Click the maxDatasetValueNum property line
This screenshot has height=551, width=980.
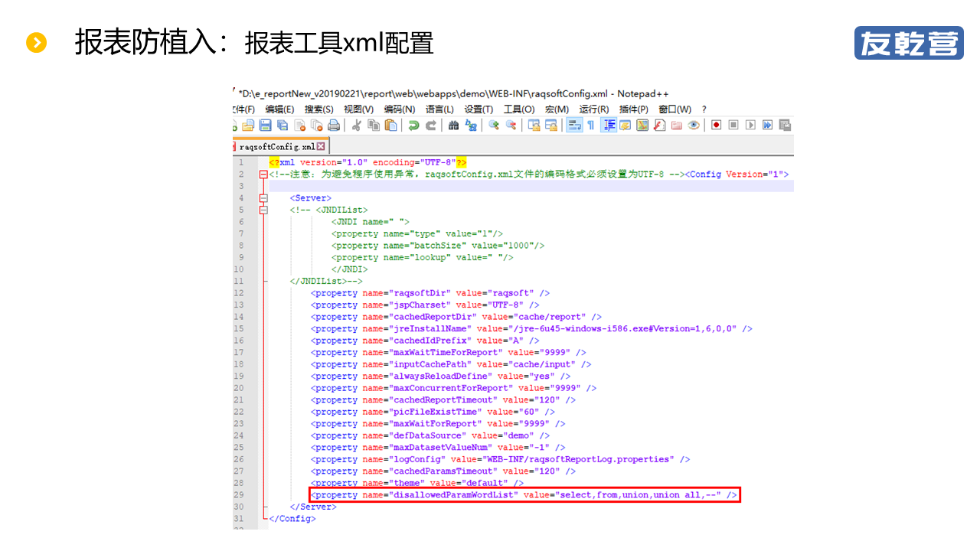[438, 448]
